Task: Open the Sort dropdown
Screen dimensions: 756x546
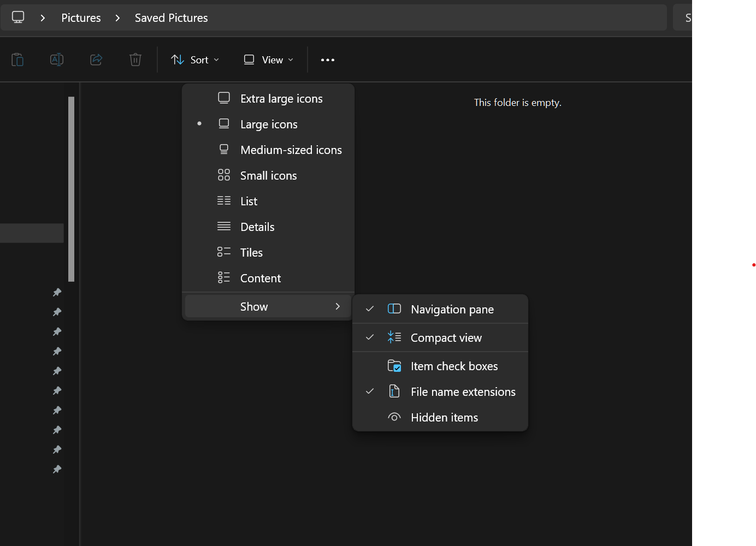Action: (195, 60)
